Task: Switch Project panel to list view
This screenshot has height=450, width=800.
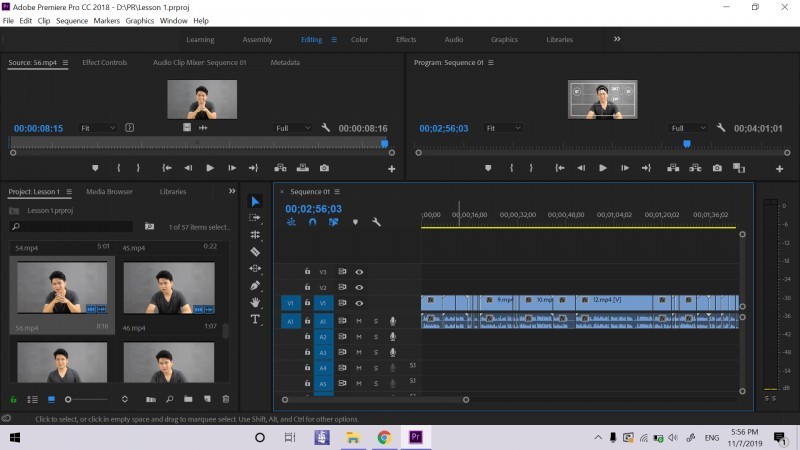Action: [32, 399]
